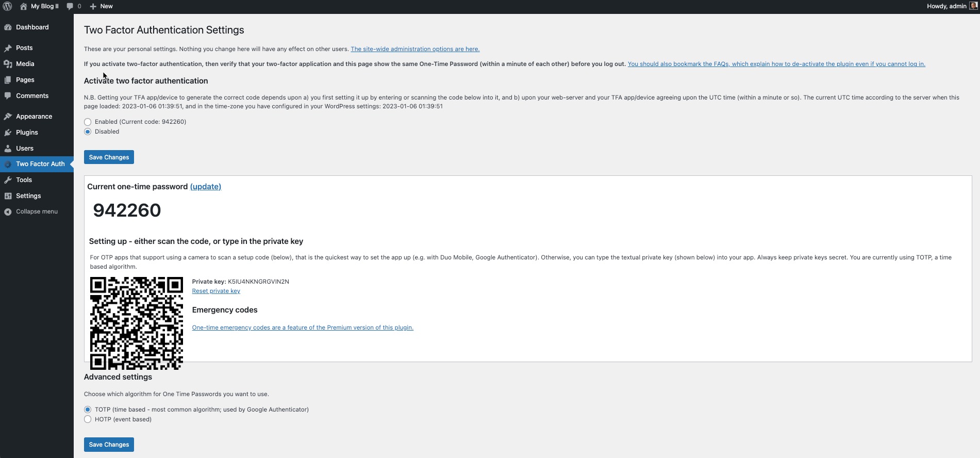Click the Tools wrench icon

8,180
